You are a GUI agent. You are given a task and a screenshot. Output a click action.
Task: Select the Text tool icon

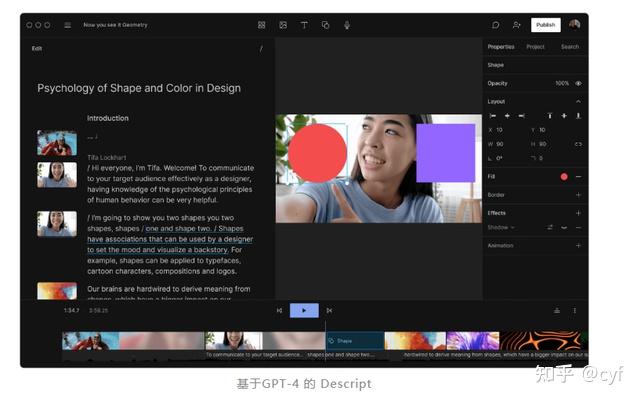click(304, 25)
